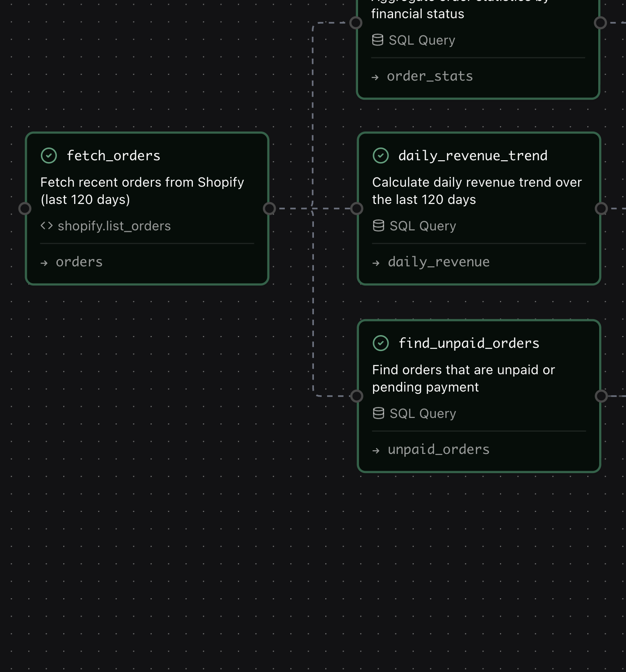Click the order_stats output variable

[429, 76]
